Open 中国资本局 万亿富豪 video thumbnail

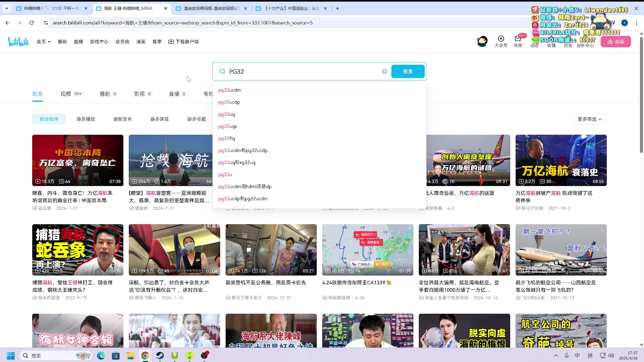pos(78,160)
